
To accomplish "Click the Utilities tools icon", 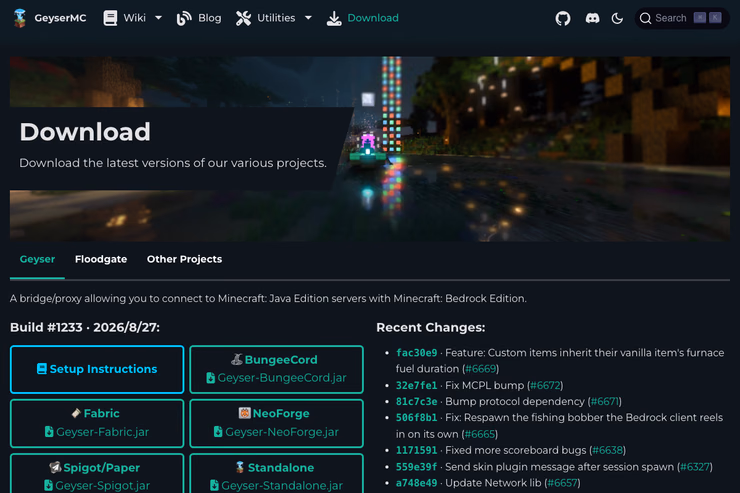I will click(243, 18).
